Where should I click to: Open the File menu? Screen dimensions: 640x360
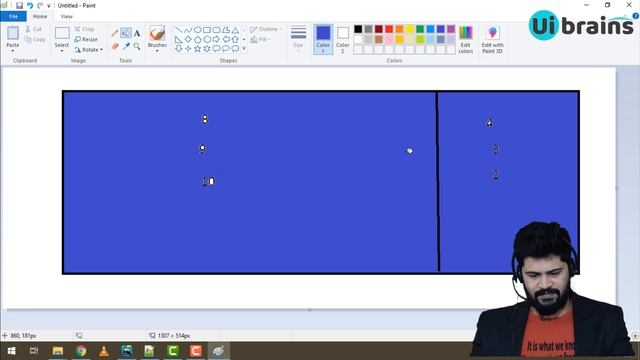[x=13, y=16]
